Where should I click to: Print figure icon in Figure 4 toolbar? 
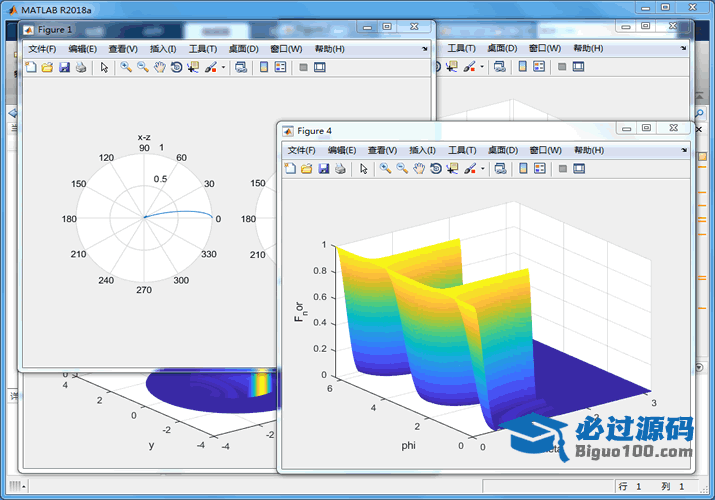coord(340,169)
